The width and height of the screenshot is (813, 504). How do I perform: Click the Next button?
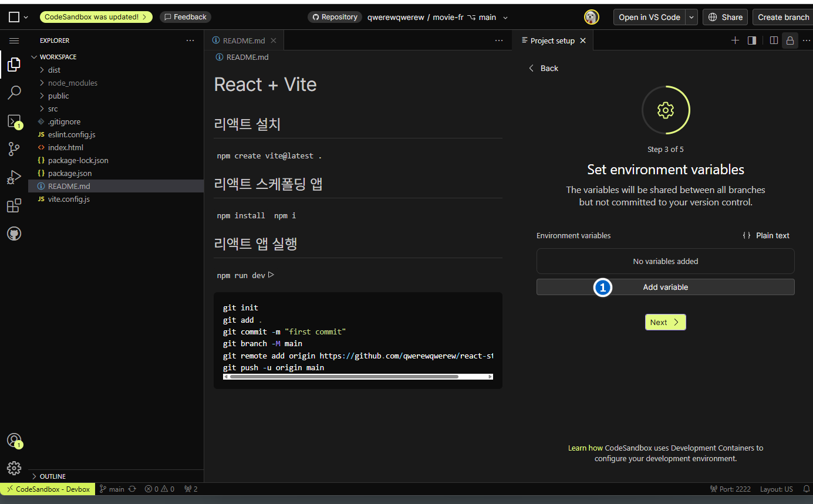(x=665, y=322)
